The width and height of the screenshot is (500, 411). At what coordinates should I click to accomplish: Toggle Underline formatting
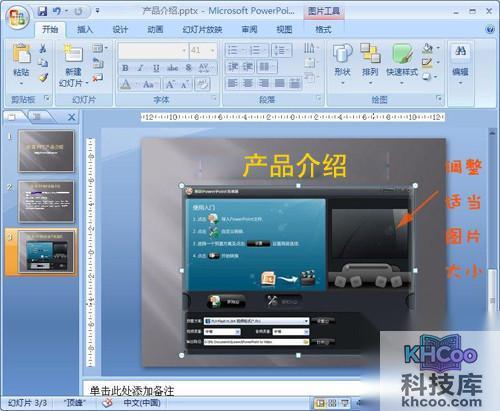pos(156,68)
